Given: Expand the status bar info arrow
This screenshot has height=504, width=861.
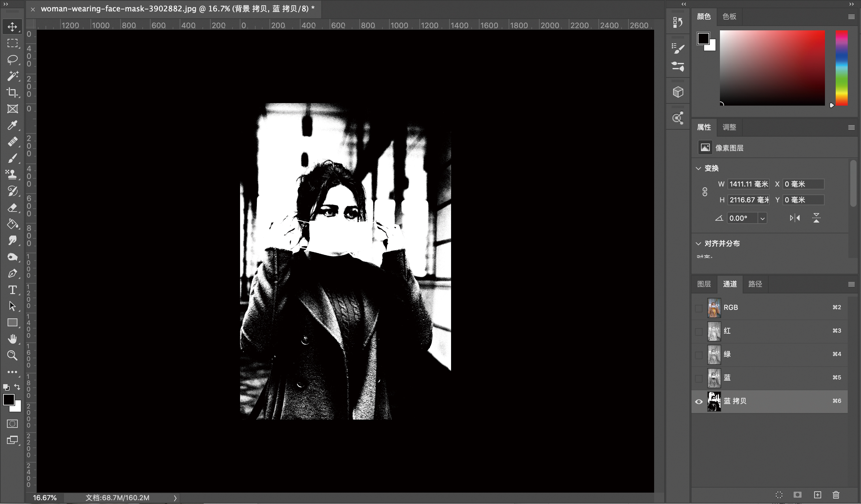Looking at the screenshot, I should point(175,498).
